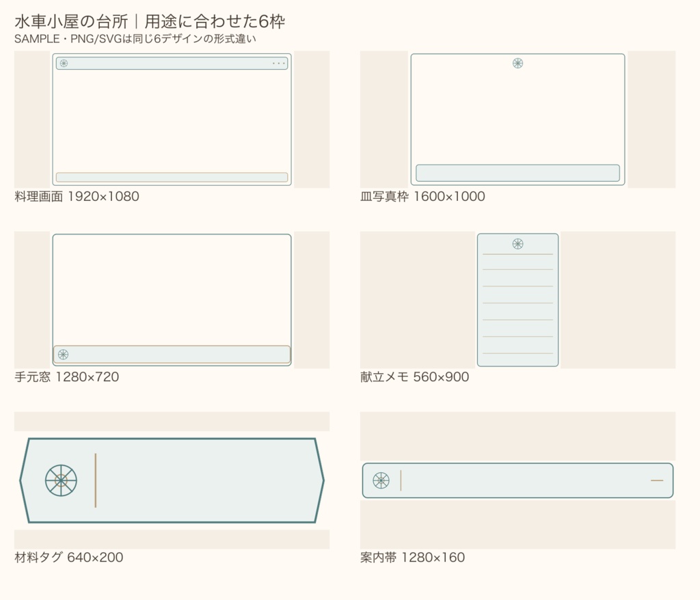Click the three dots in 料理画面 title bar
This screenshot has height=600, width=700.
pyautogui.click(x=279, y=64)
